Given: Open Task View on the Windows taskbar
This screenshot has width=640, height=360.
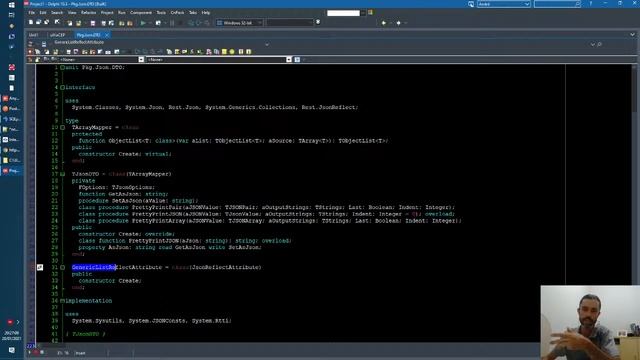Looking at the screenshot, I should pyautogui.click(x=11, y=15).
